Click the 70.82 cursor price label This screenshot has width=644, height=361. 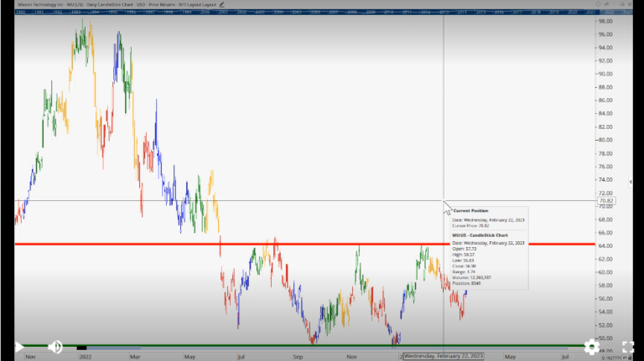pyautogui.click(x=607, y=201)
